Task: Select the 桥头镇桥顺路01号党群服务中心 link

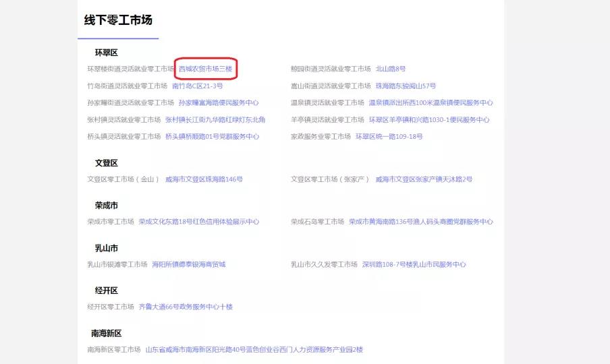Action: 212,137
